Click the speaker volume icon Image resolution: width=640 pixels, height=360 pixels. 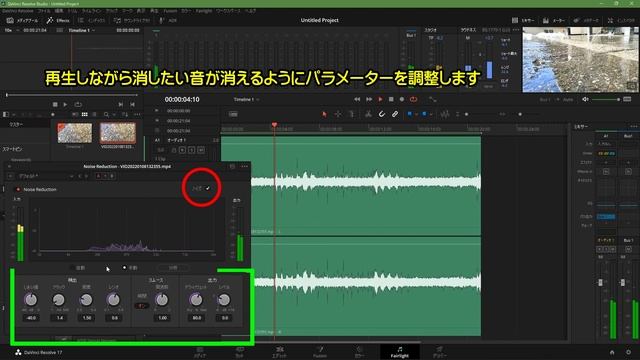coord(585,99)
